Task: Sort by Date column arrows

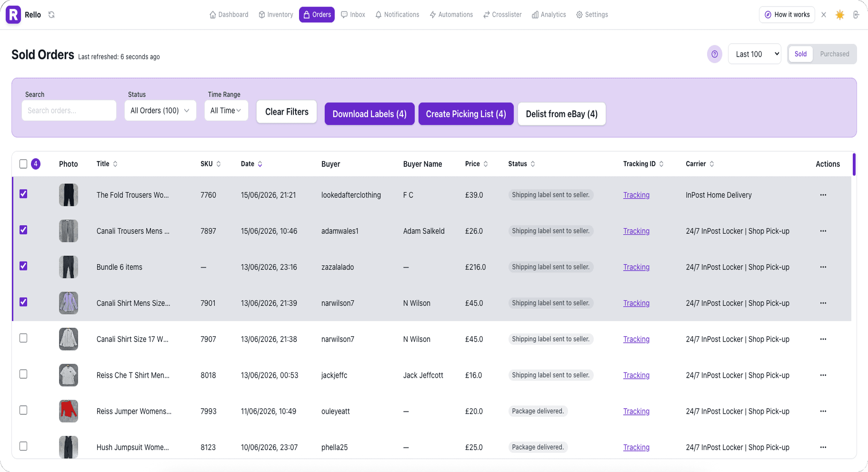Action: click(x=260, y=164)
